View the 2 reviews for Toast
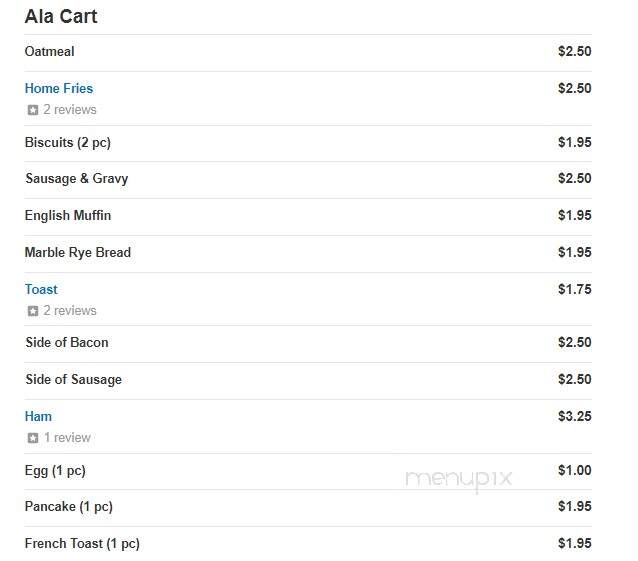Screen dimensions: 638x561 tap(70, 310)
